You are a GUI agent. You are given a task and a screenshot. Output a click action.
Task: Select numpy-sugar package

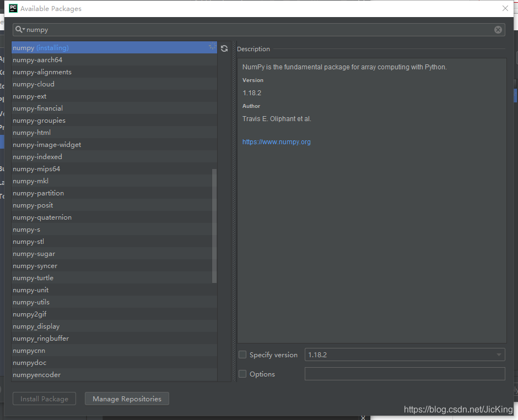[114, 254]
